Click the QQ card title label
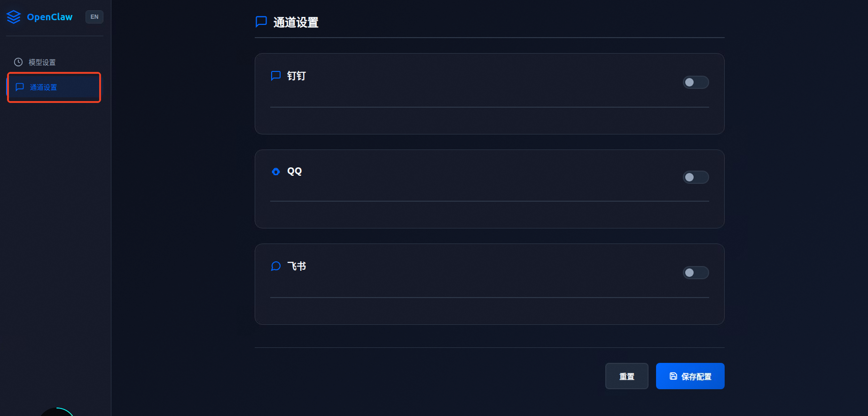 coord(295,172)
